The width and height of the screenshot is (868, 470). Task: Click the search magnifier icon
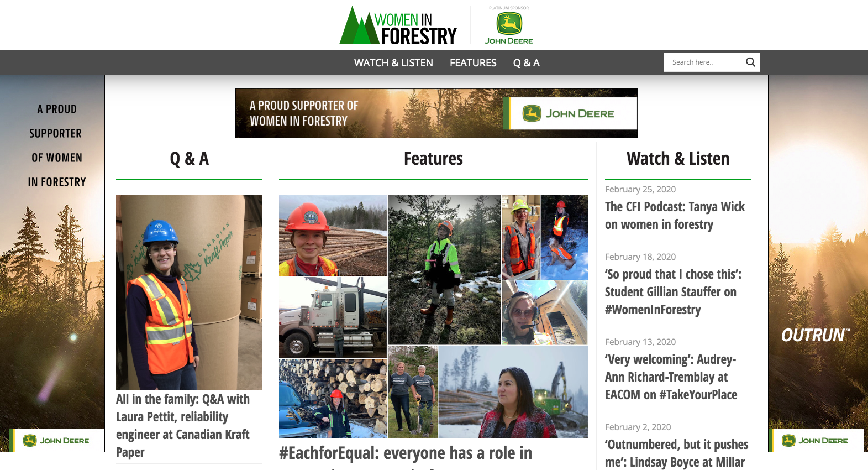point(750,62)
